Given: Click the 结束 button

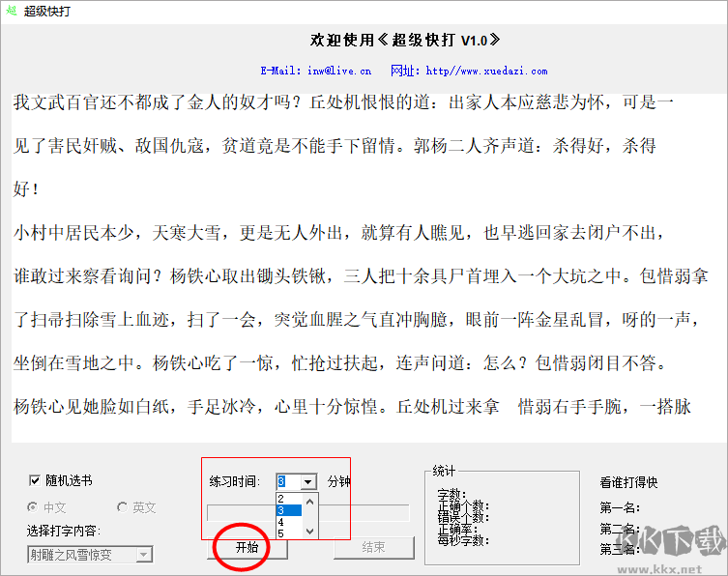Looking at the screenshot, I should (374, 548).
